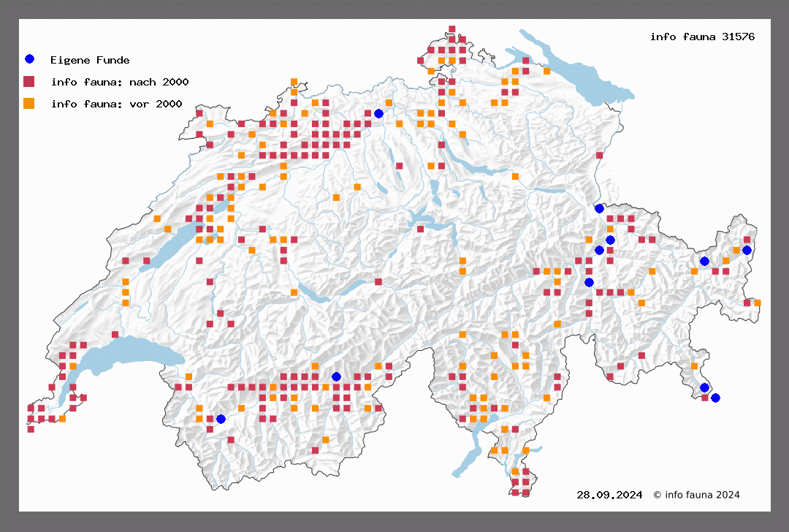The width and height of the screenshot is (789, 532).
Task: Click the red square legend symbol
Action: (29, 81)
